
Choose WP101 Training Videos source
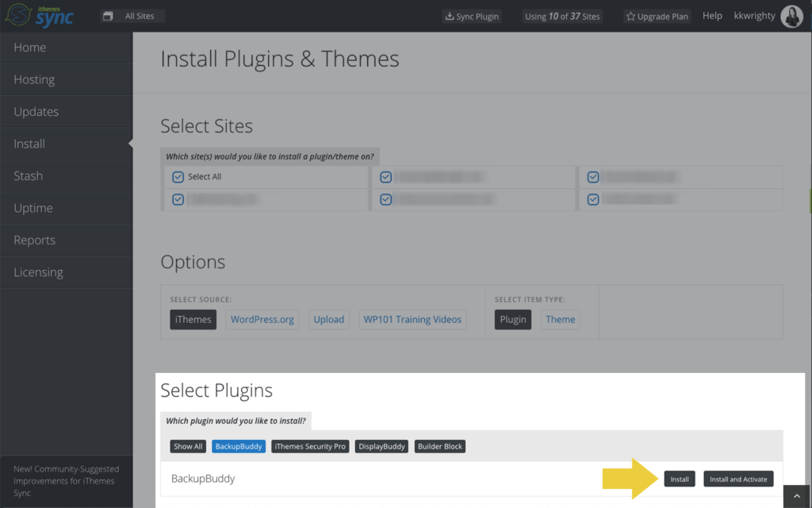click(x=412, y=320)
